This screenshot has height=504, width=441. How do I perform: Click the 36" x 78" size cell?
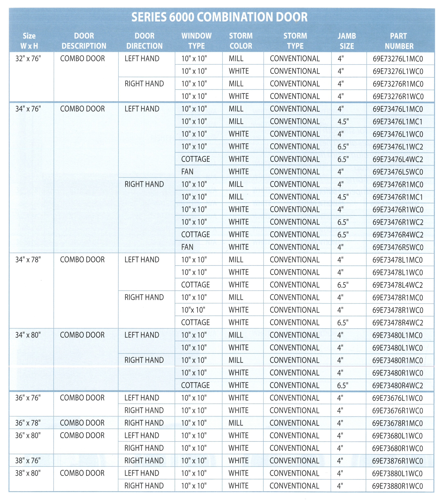pyautogui.click(x=28, y=423)
